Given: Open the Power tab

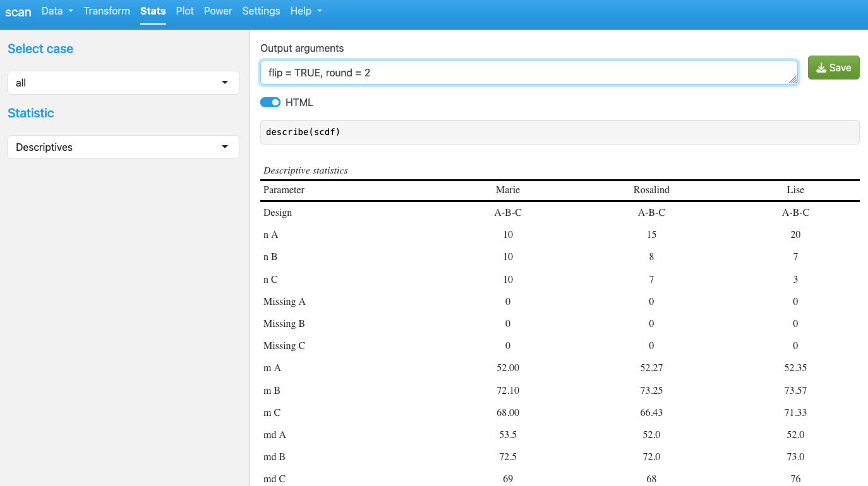Looking at the screenshot, I should coord(218,11).
